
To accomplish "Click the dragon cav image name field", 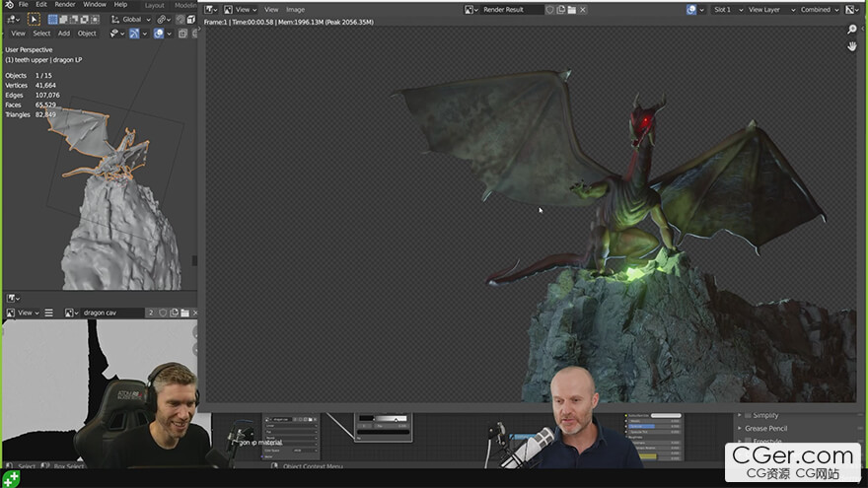I will [112, 313].
